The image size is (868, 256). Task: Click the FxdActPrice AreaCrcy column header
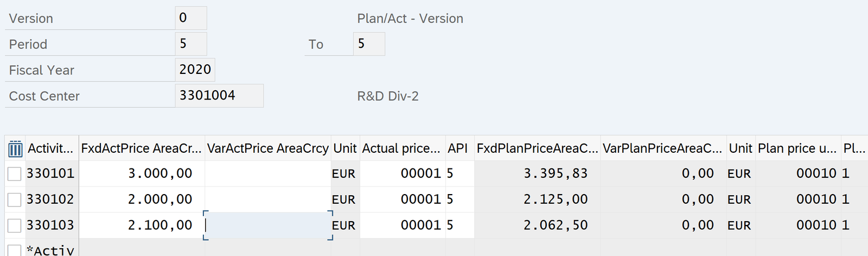click(x=141, y=148)
